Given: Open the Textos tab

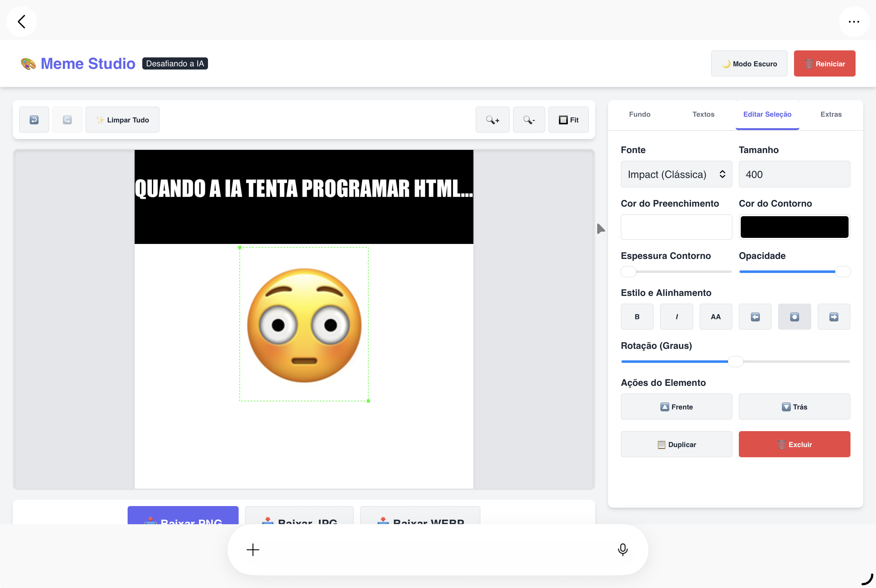Looking at the screenshot, I should tap(703, 114).
